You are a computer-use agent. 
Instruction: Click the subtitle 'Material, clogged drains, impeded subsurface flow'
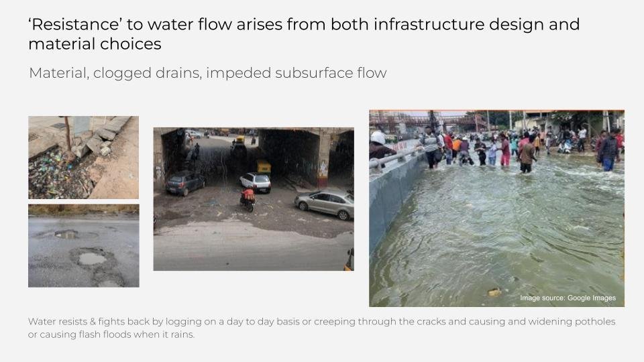point(208,73)
